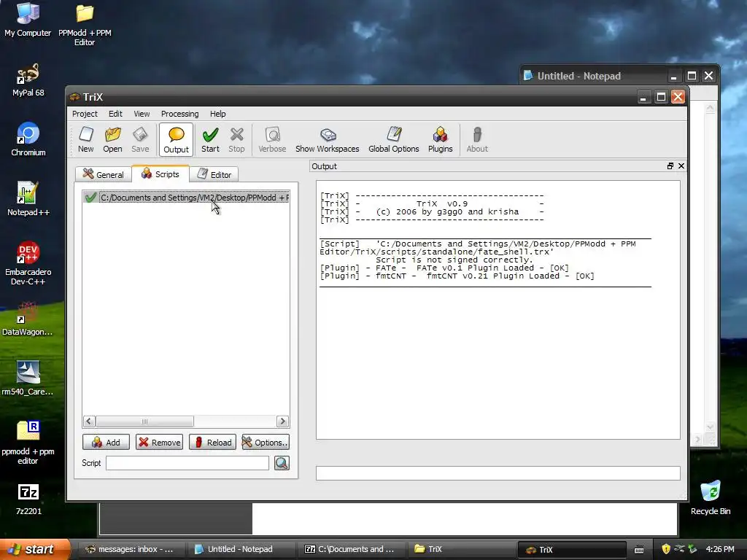Click into the Script path input field
Image resolution: width=747 pixels, height=560 pixels.
(x=187, y=463)
